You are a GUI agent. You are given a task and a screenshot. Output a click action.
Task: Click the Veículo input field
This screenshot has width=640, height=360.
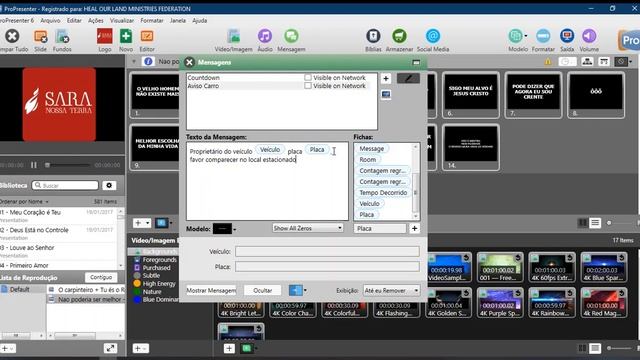327,251
